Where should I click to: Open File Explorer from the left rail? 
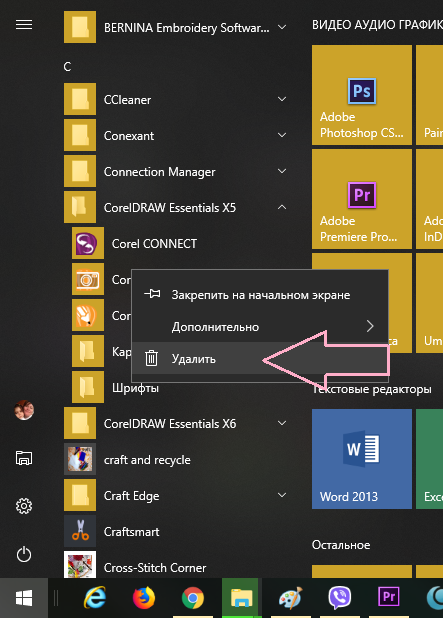(24, 458)
